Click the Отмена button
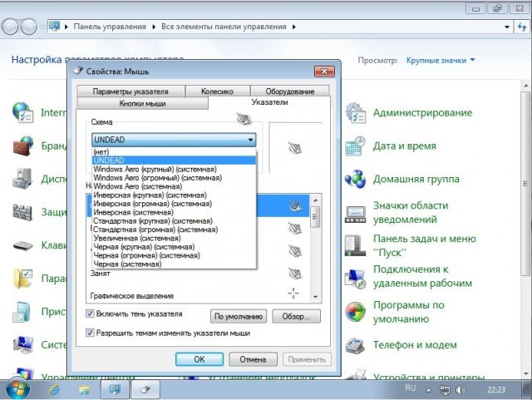This screenshot has height=400, width=532. coord(253,359)
